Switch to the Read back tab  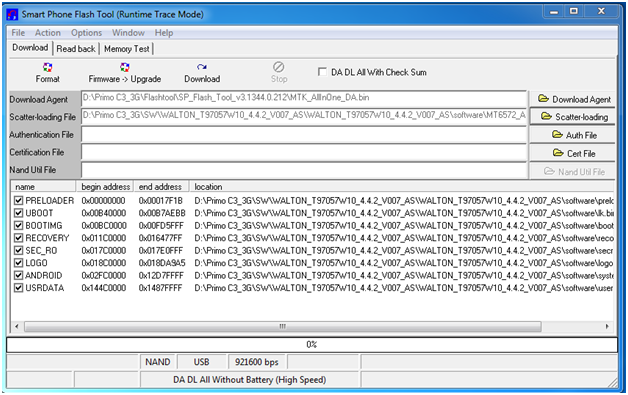pyautogui.click(x=76, y=49)
